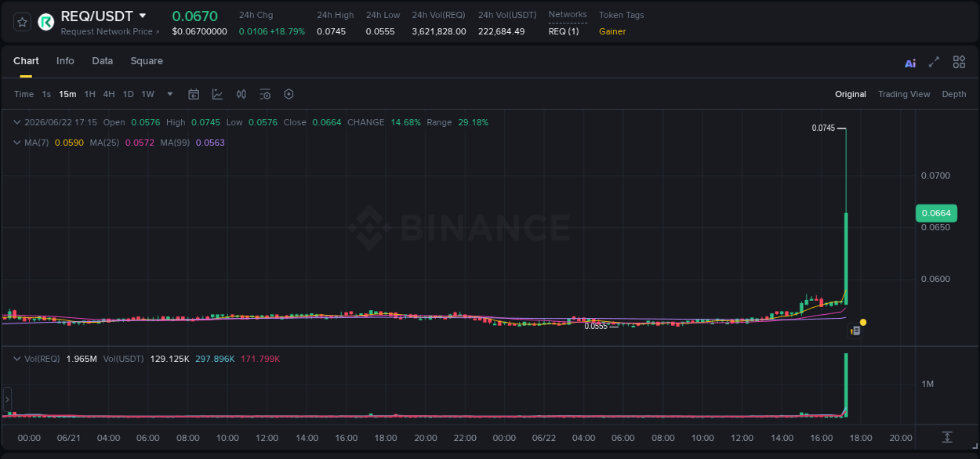Expand chart to fullscreen
The width and height of the screenshot is (980, 459).
pyautogui.click(x=934, y=62)
